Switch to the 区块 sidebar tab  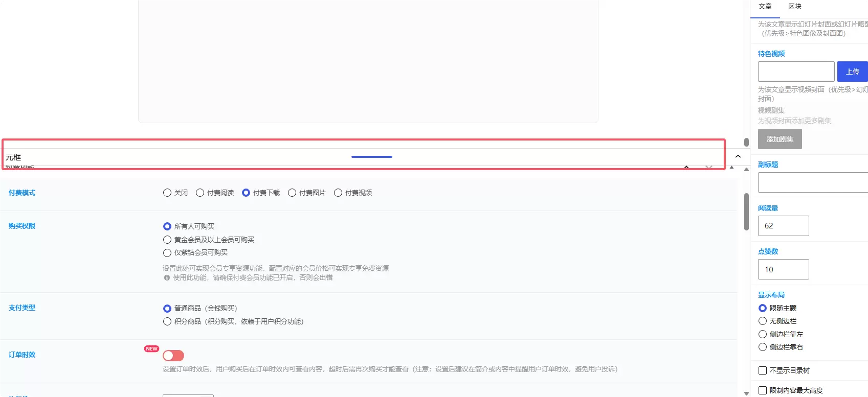(795, 7)
